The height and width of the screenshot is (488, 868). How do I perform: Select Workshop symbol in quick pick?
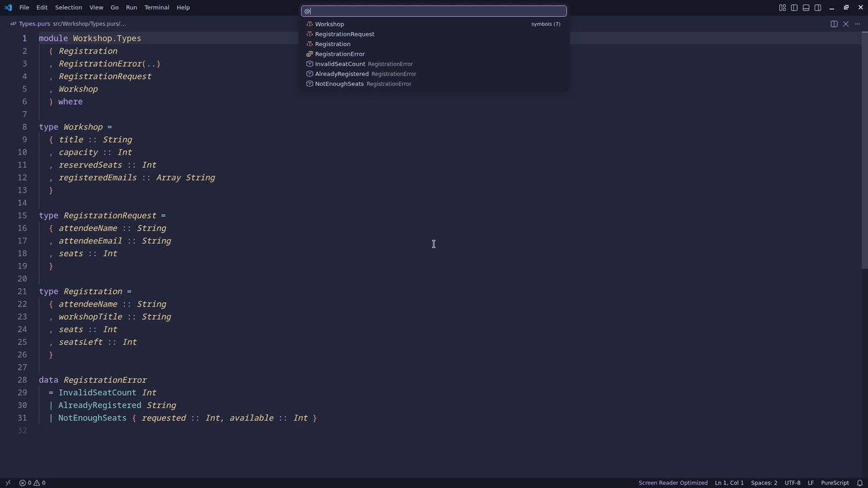tap(434, 24)
